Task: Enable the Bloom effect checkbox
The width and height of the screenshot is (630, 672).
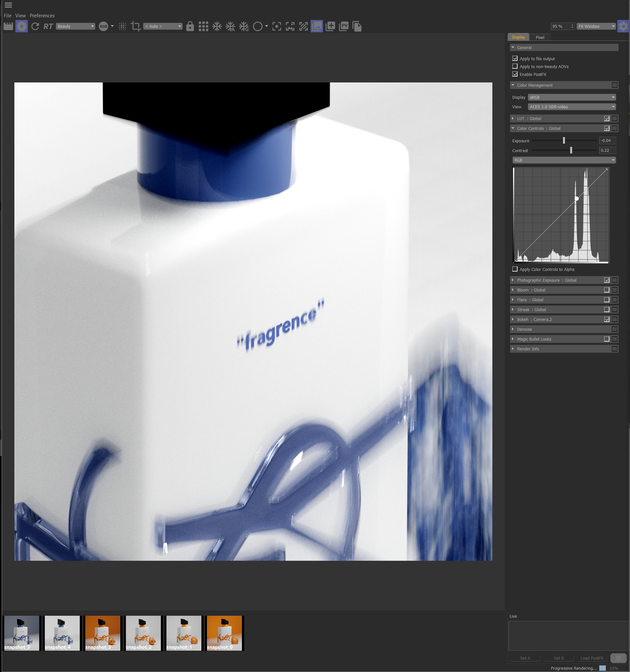Action: pyautogui.click(x=607, y=290)
